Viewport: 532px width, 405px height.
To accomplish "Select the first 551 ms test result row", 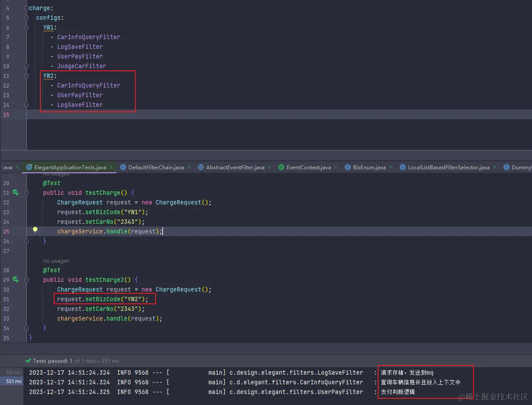I will pyautogui.click(x=11, y=372).
